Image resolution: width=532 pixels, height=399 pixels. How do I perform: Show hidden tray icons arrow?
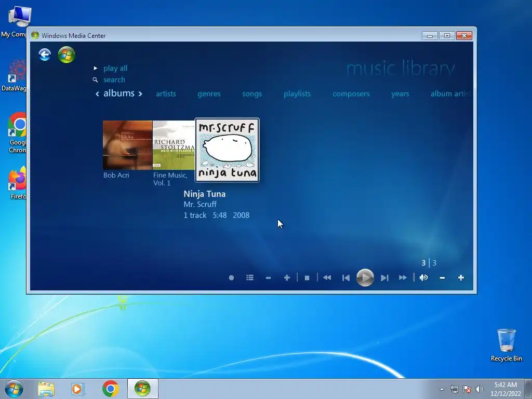[442, 389]
